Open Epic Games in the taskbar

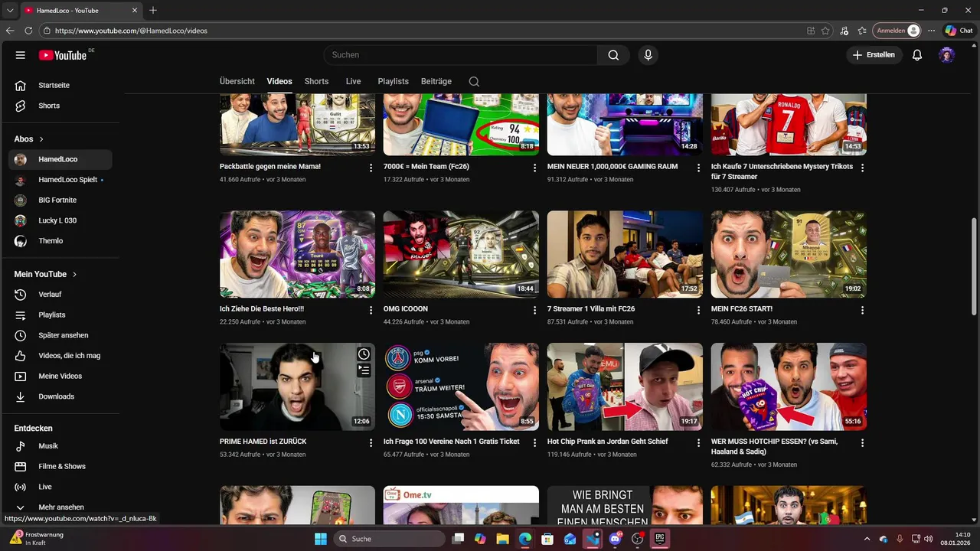[x=659, y=539]
